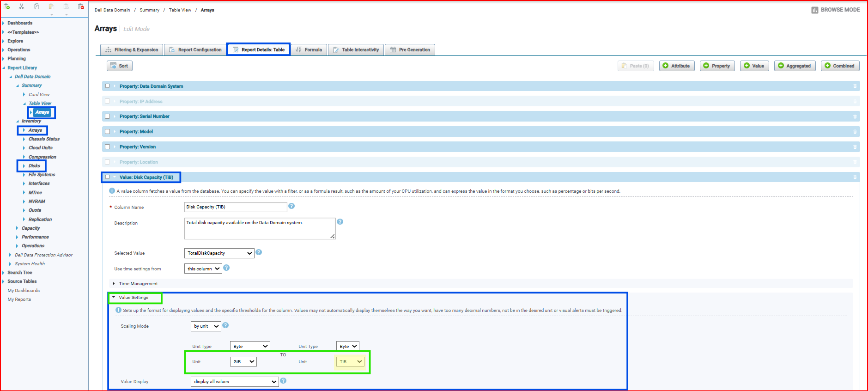Screen dimensions: 868x391
Task: Tick the Value: Disk Capacity (TiB) checkbox
Action: [108, 177]
